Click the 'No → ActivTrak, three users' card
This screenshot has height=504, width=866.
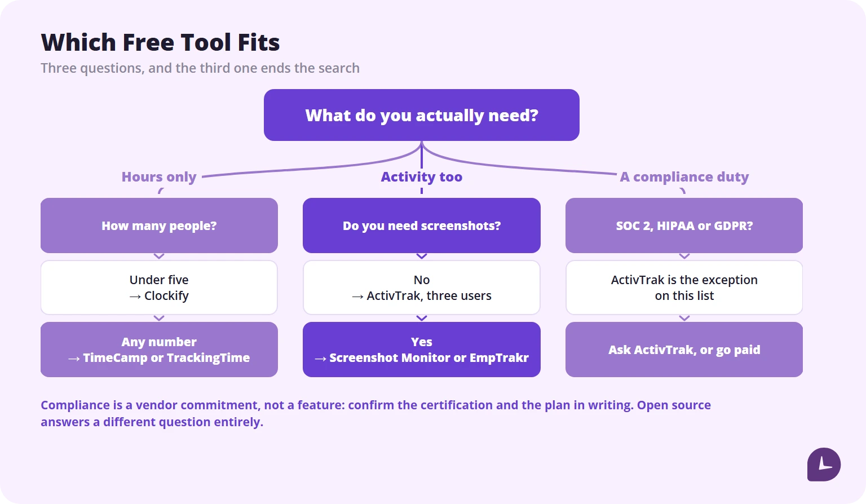point(422,288)
